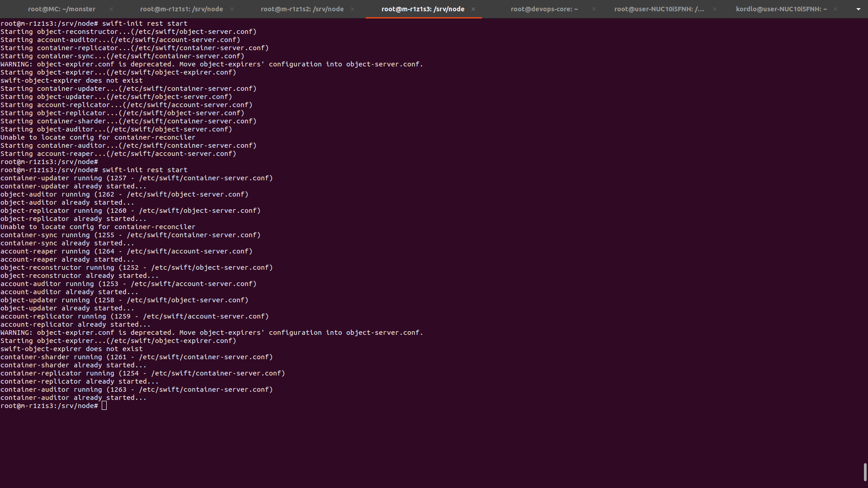Open the root@m-r1z1s1 /srv/node tab
868x488 pixels.
click(x=181, y=9)
